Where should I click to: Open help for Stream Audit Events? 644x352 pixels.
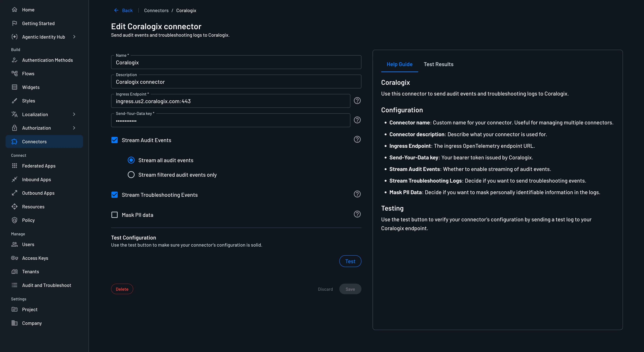point(357,139)
